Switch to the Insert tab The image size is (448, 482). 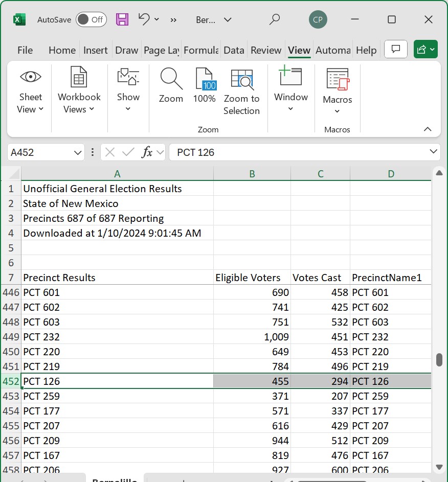point(95,50)
